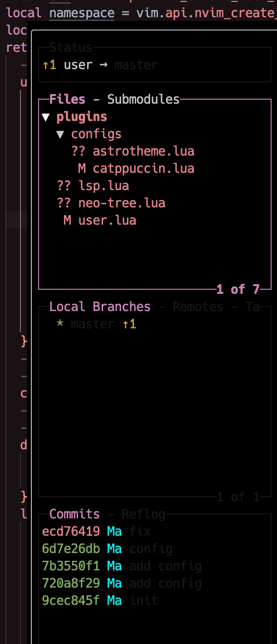The image size is (277, 644).
Task: Collapse the configs folder disclosure triangle
Action: 61,134
